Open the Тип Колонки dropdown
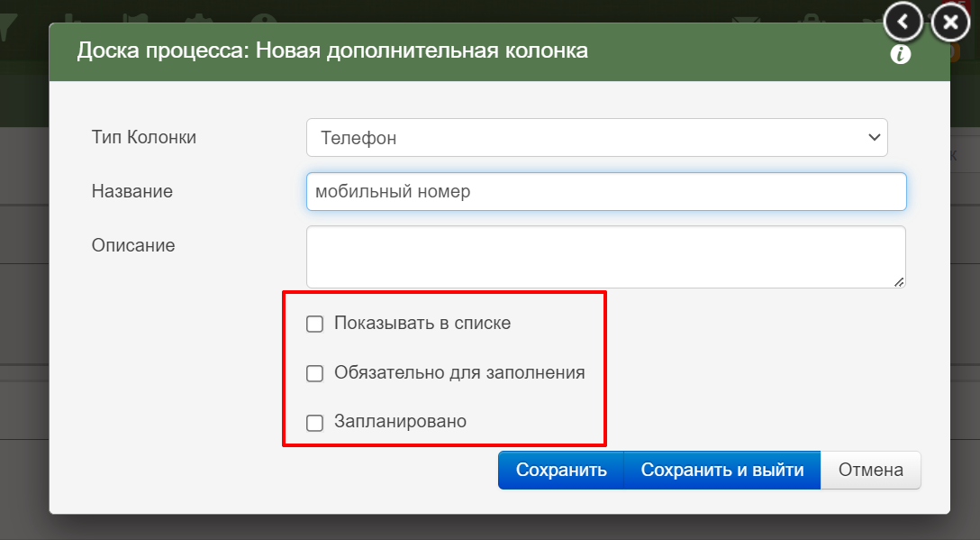 click(597, 138)
